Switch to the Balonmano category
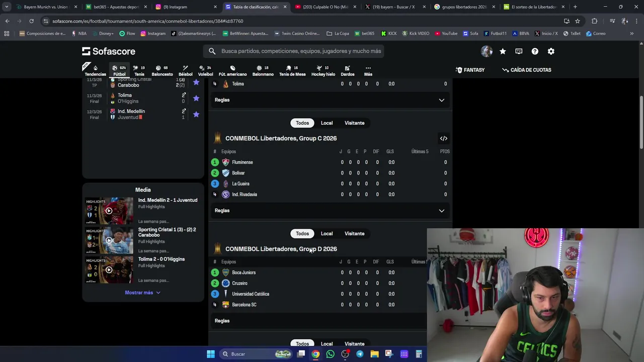This screenshot has width=644, height=362. click(x=263, y=70)
